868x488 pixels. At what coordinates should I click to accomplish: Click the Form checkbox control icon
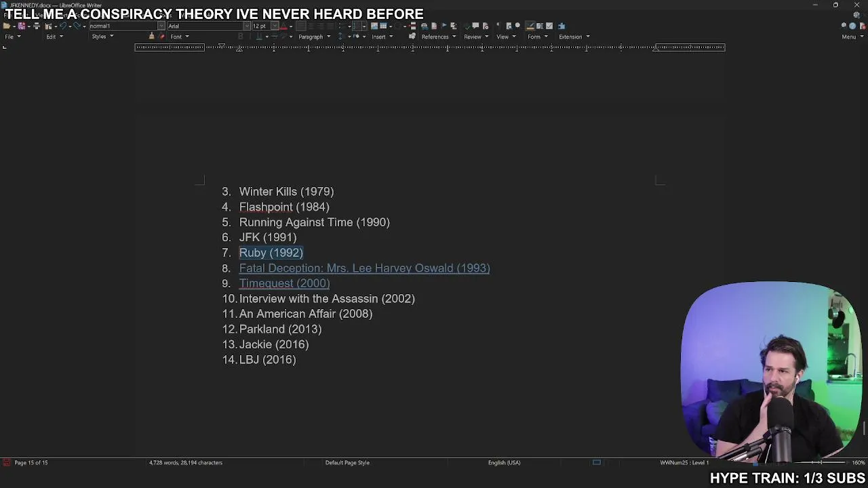click(549, 26)
